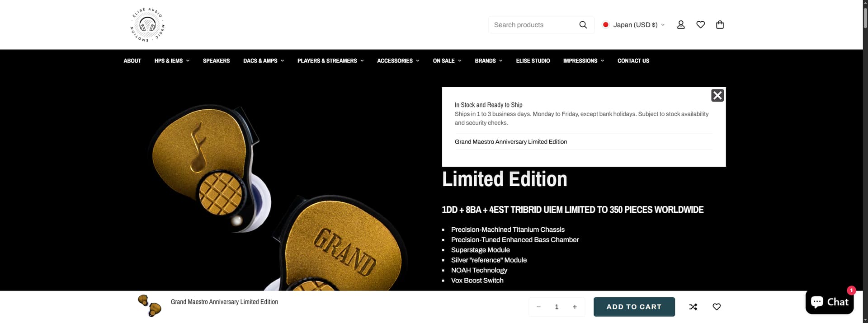Viewport: 868px width, 323px height.
Task: Click the Elise Audio logo
Action: [x=147, y=25]
